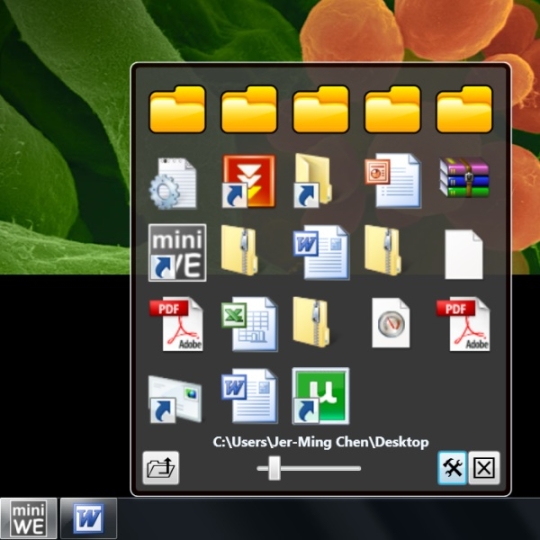
Task: Open the zipped folder next to the blank file
Action: pos(383,250)
